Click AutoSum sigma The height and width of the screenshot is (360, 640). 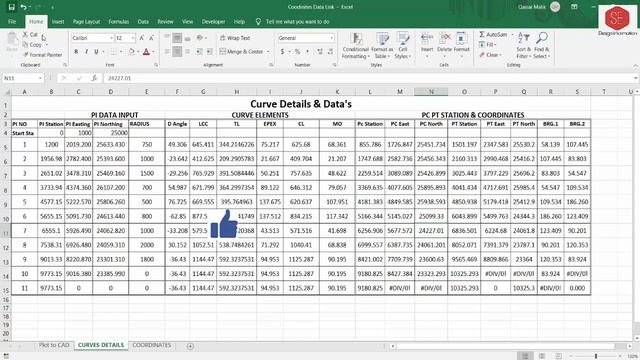click(493, 35)
